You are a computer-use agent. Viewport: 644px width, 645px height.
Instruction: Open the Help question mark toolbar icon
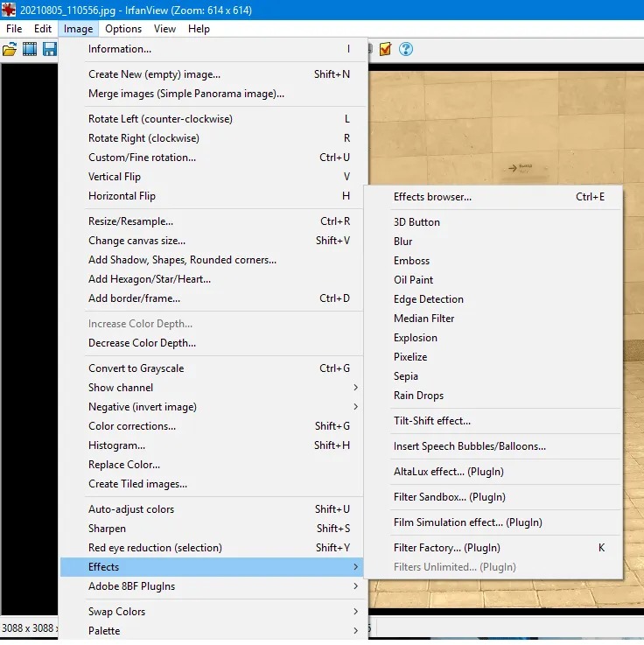point(406,49)
